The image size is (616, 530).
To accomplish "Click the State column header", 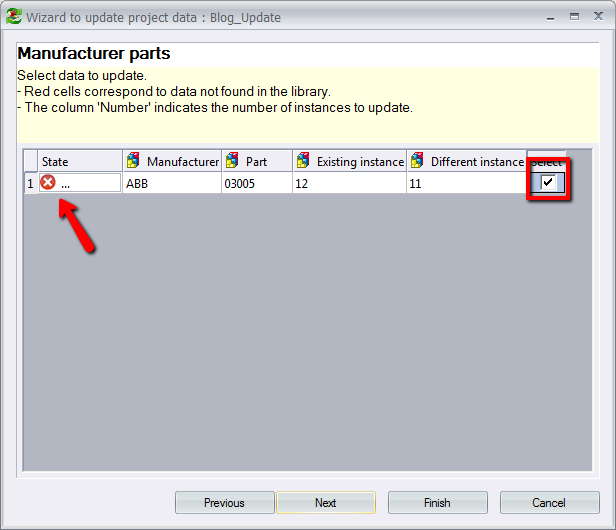I will (x=80, y=161).
